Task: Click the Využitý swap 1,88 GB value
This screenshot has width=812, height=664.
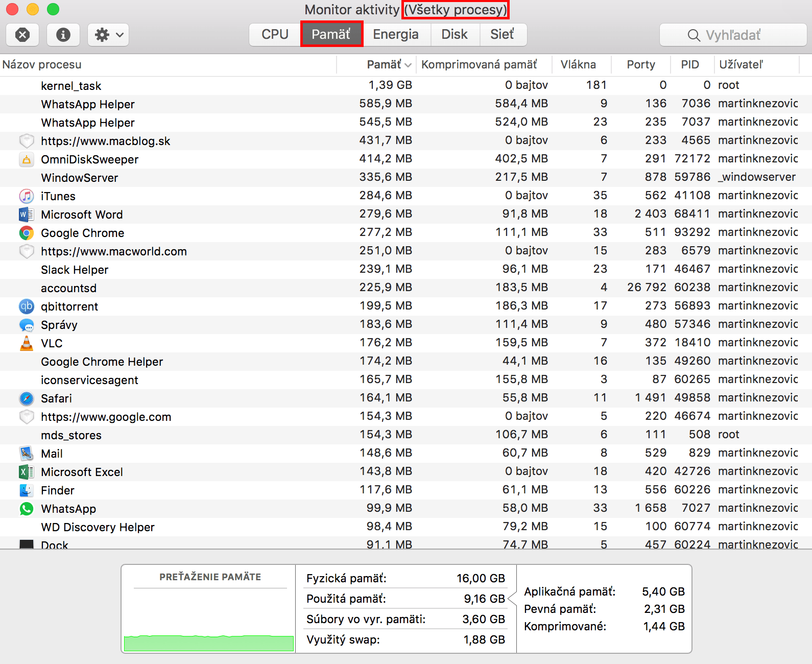Action: 484,639
